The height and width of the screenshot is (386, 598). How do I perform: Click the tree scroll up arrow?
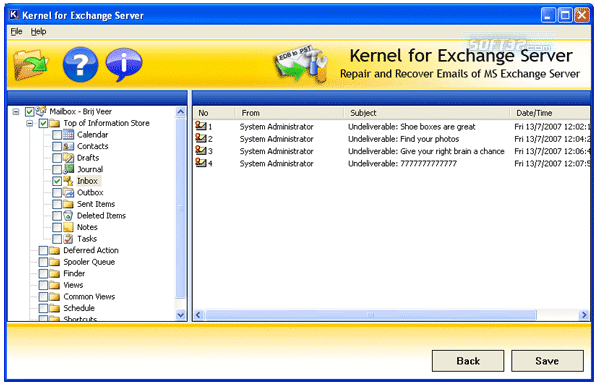[x=180, y=112]
